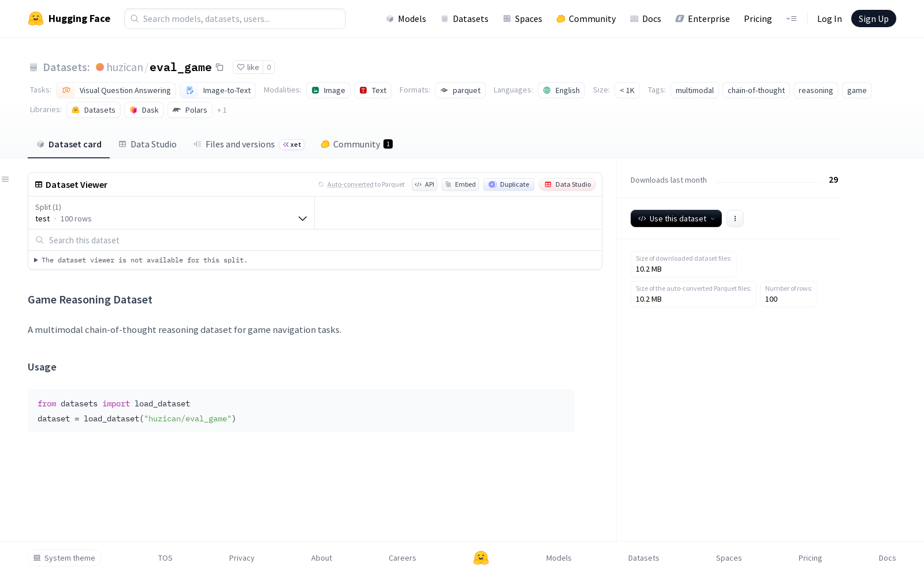Select the reasoning tag
The image size is (924, 578).
pyautogui.click(x=815, y=90)
